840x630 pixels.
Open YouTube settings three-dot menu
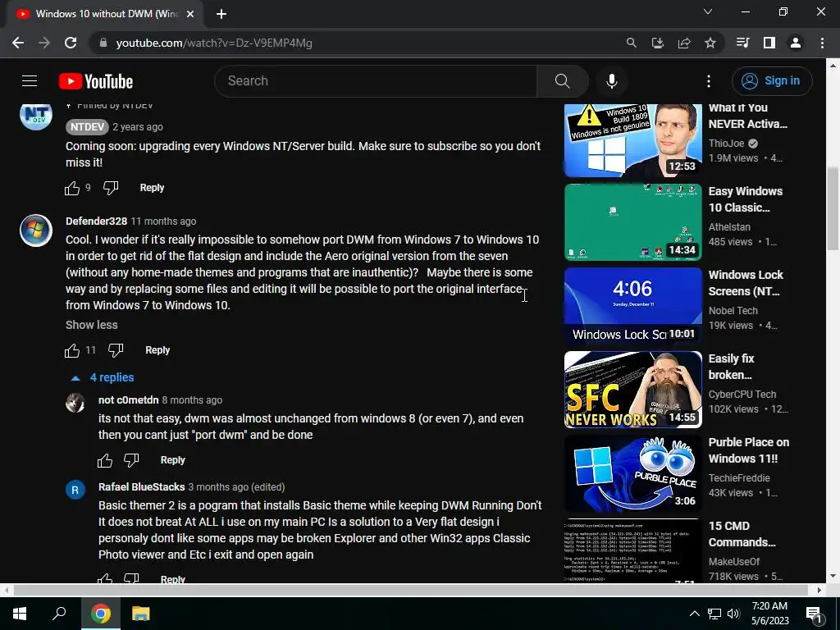(709, 81)
